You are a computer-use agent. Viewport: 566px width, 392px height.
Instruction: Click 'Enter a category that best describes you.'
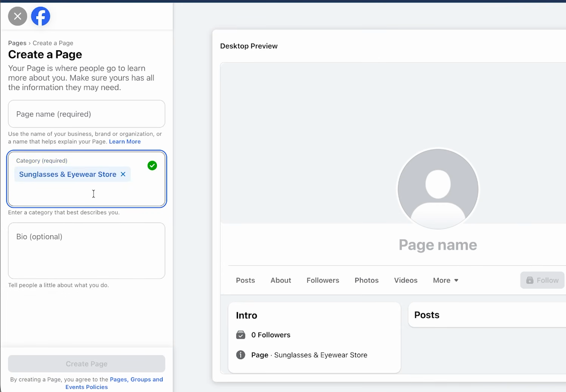(x=64, y=212)
